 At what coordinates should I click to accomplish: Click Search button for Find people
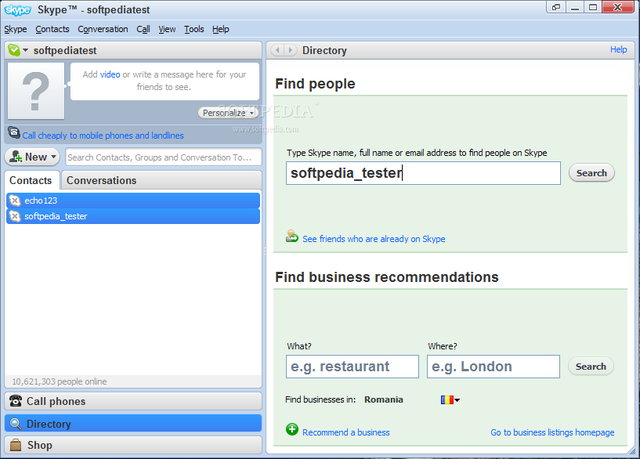coord(591,173)
